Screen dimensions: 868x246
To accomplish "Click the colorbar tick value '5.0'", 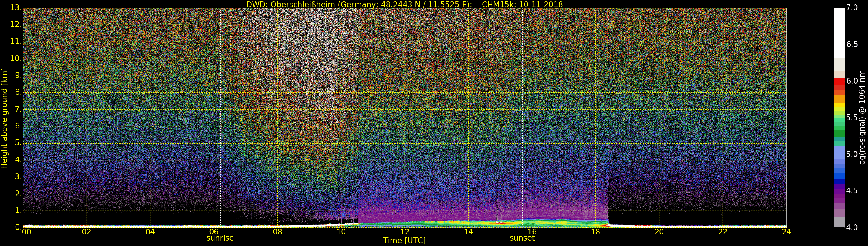I will (x=852, y=154).
